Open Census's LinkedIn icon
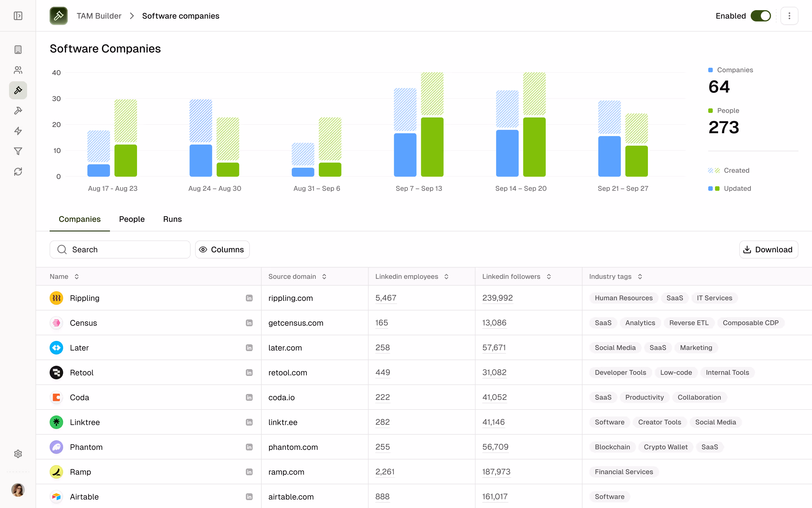 249,323
